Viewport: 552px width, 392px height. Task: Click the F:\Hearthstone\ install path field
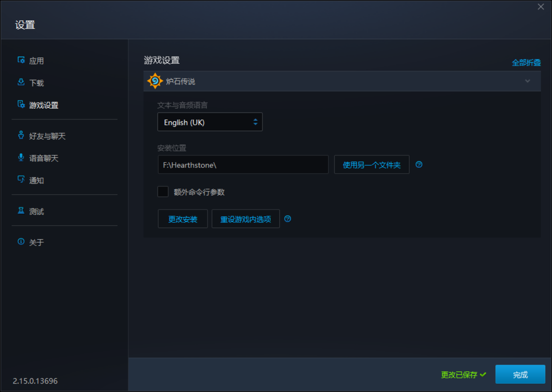pos(243,165)
